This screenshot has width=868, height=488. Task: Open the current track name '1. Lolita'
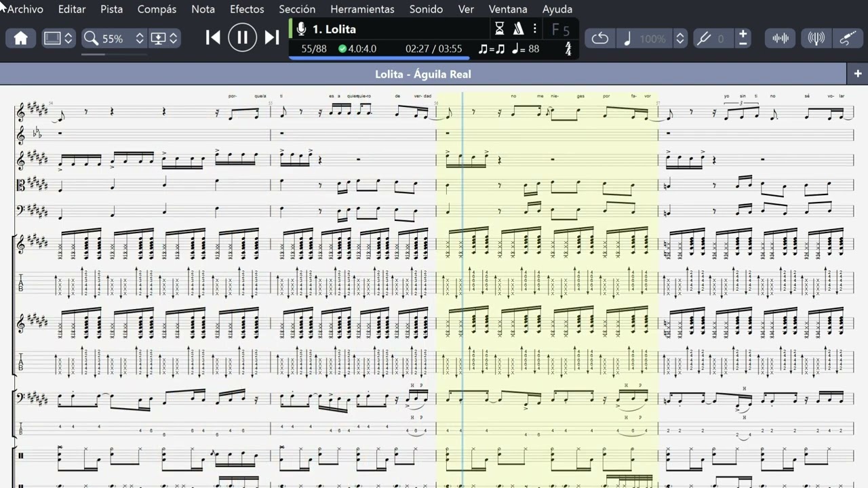tap(334, 29)
